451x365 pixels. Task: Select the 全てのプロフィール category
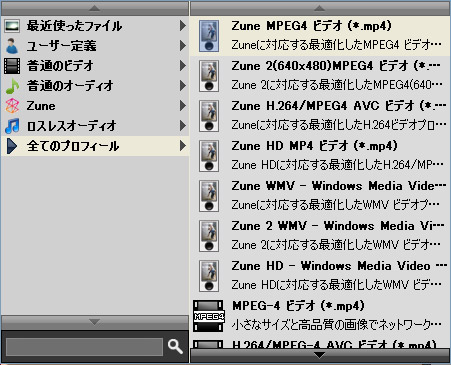click(x=95, y=146)
